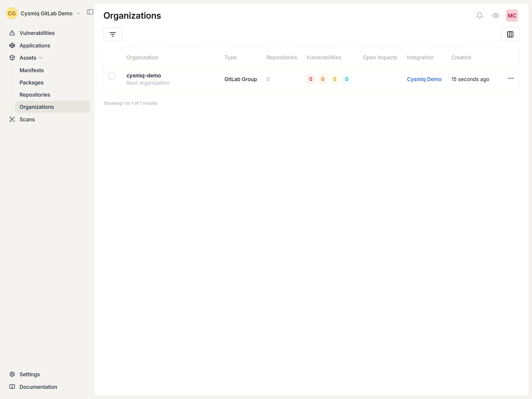This screenshot has width=532, height=399.
Task: Open the filter button
Action: click(112, 34)
